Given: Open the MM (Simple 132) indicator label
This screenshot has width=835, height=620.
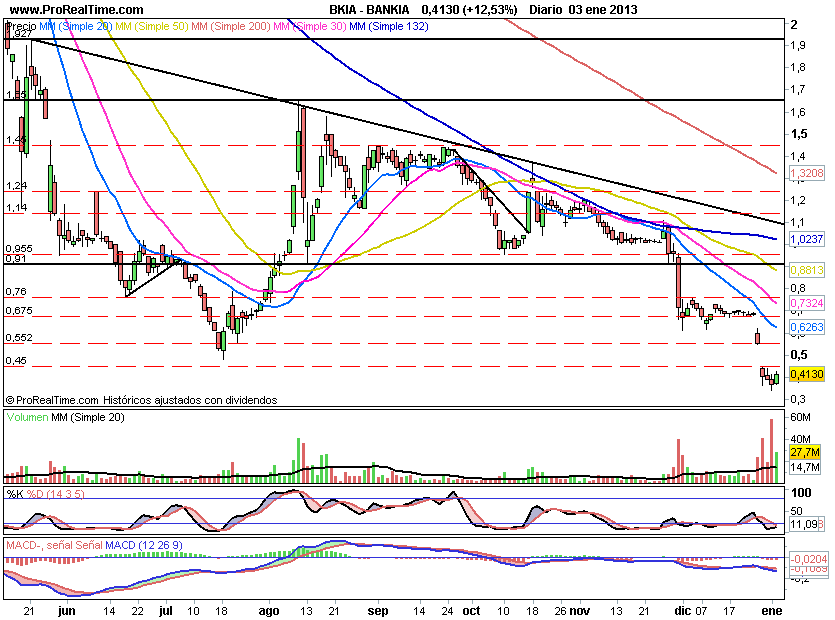Looking at the screenshot, I should click(x=389, y=26).
